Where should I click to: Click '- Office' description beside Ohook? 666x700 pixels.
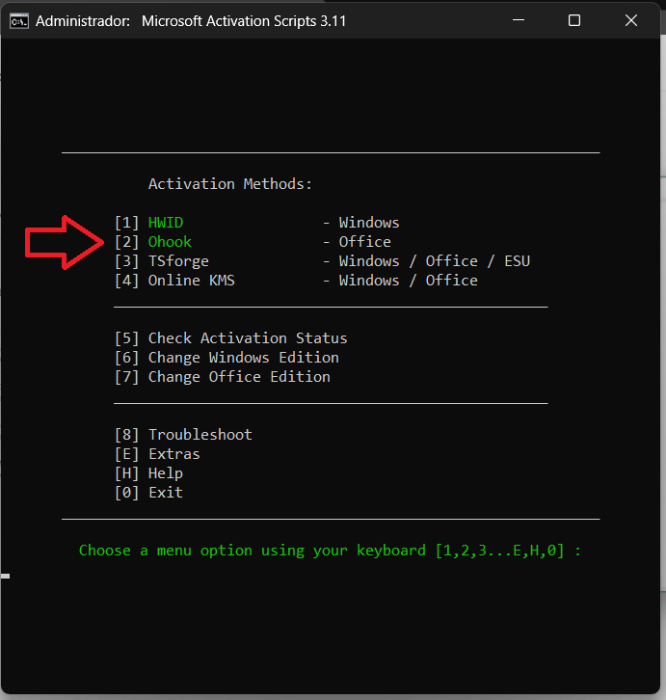tap(357, 242)
